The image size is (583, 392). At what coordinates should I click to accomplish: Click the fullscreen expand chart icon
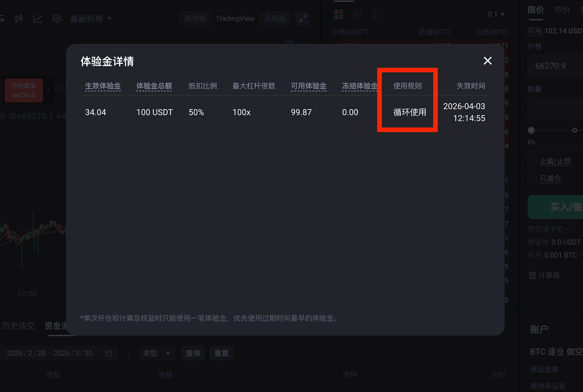coord(303,19)
